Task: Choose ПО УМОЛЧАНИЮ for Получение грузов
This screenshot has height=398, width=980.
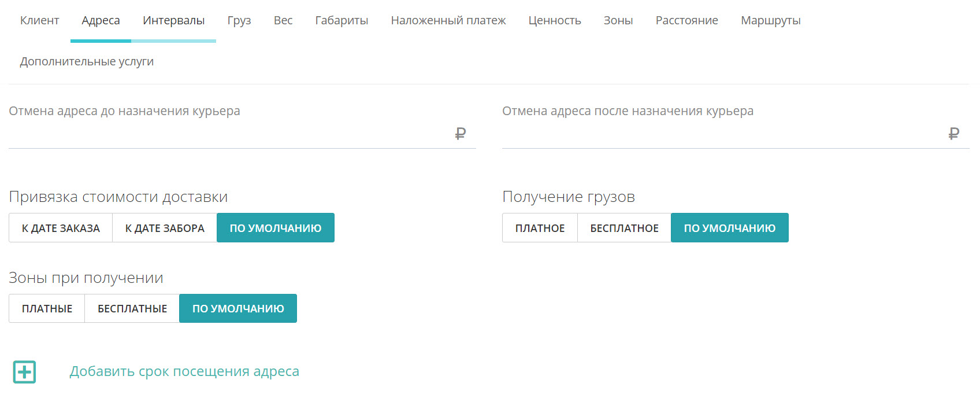Action: [730, 228]
